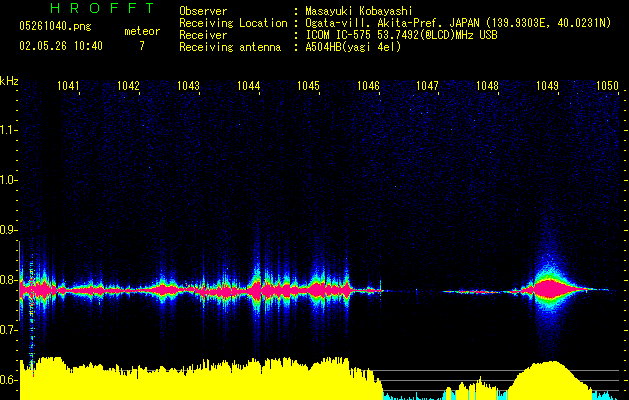Click the 1044 time marker
Screen dimensions: 629x400
point(248,85)
